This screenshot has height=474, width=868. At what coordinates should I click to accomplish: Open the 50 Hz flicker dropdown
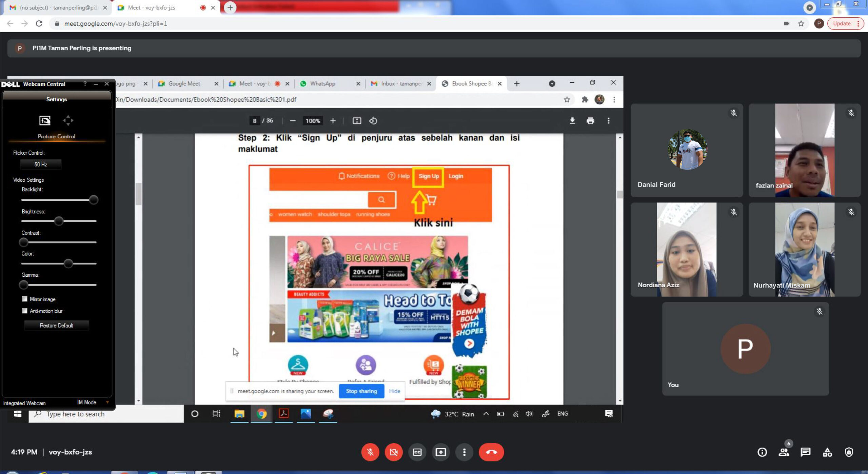[x=41, y=164]
